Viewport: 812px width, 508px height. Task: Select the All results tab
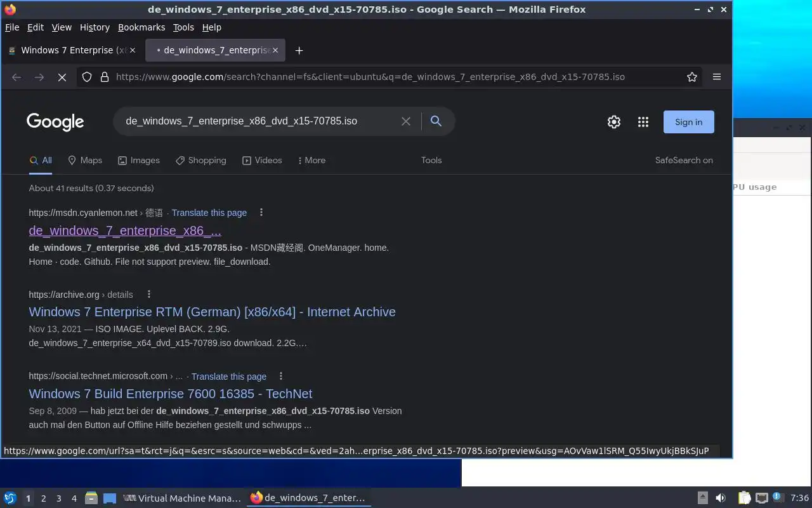pyautogui.click(x=41, y=161)
